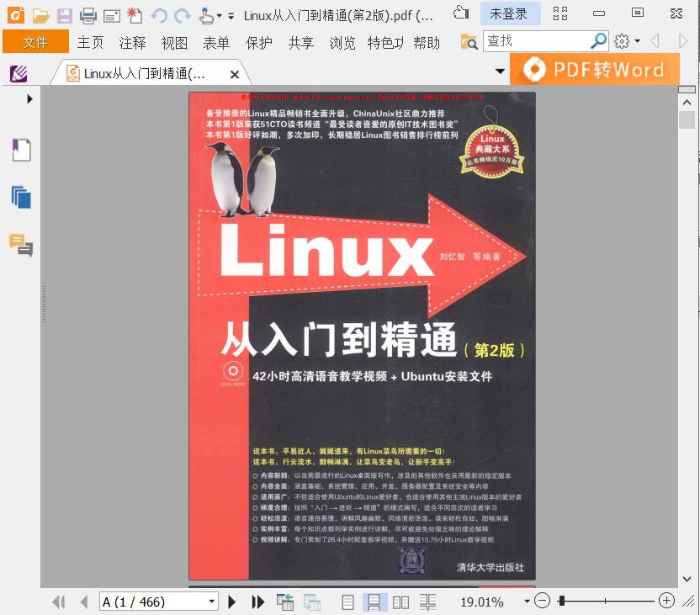This screenshot has width=700, height=615.
Task: Open the comments panel
Action: [21, 245]
